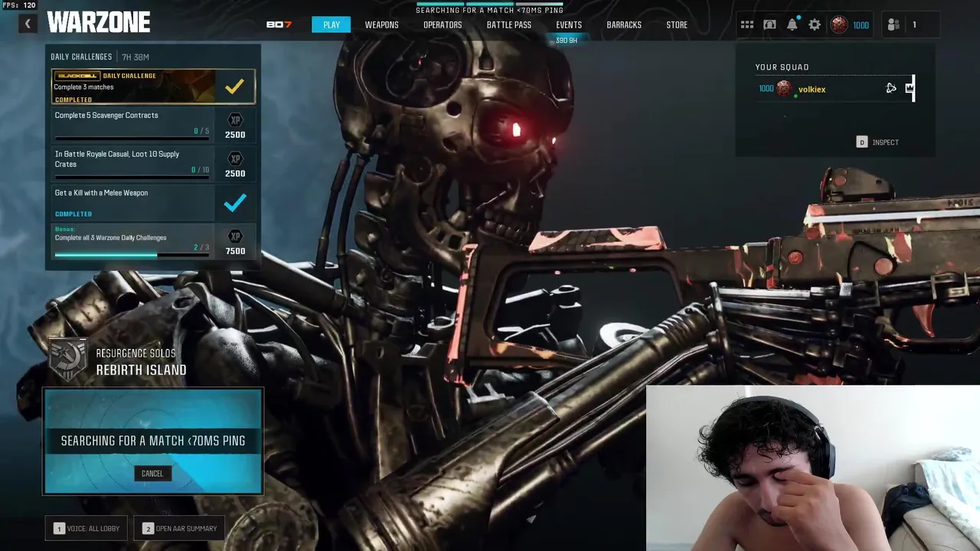Open the Battle Pass tab
Image resolution: width=980 pixels, height=551 pixels.
(x=509, y=24)
